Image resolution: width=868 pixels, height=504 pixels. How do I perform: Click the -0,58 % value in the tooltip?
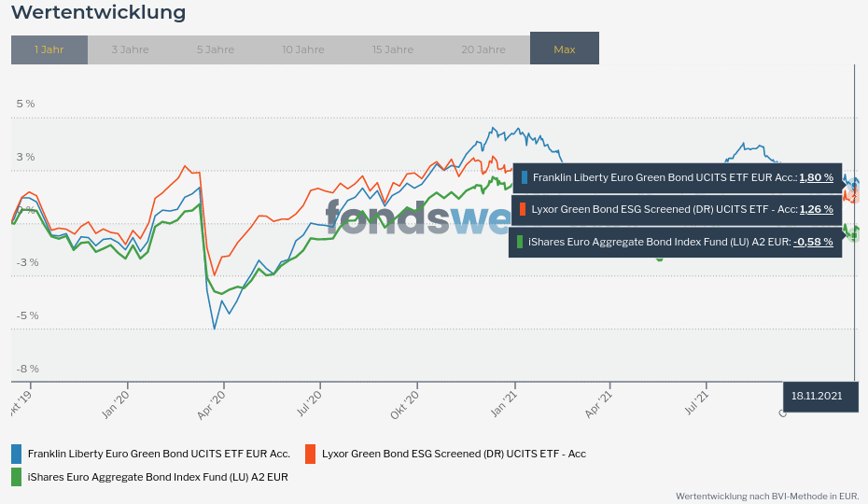813,242
